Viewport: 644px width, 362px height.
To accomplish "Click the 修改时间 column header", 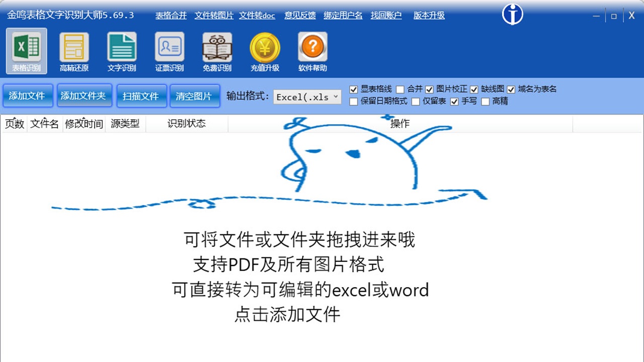I will coord(84,123).
